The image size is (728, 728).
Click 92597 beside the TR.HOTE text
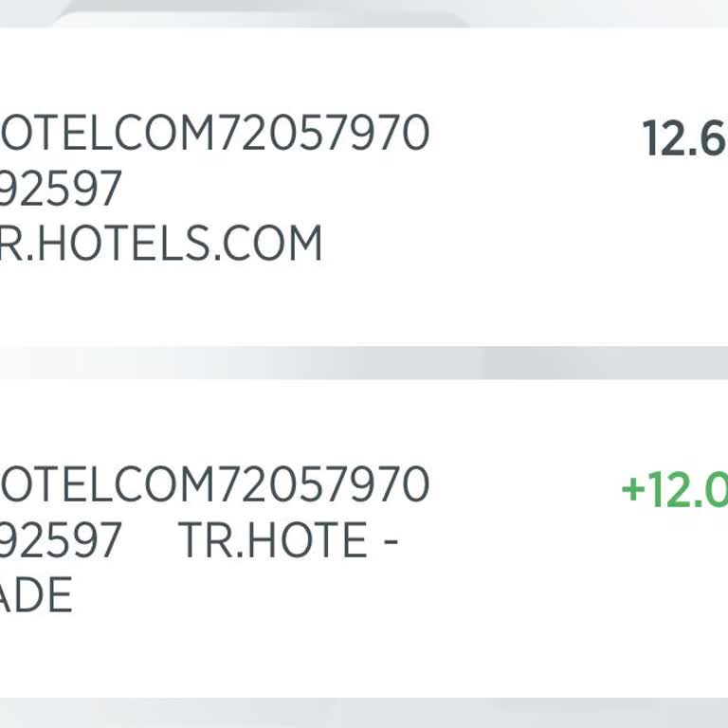pos(61,540)
